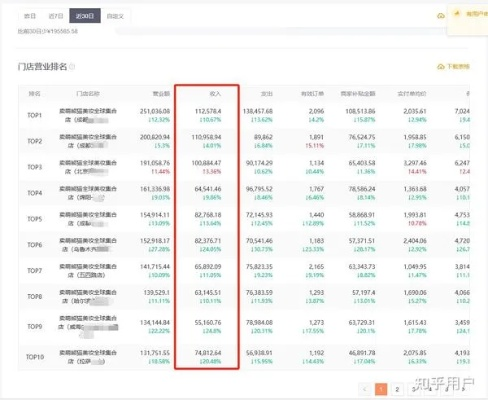The image size is (488, 400).
Task: Click the 排名 column header
Action: pos(35,94)
